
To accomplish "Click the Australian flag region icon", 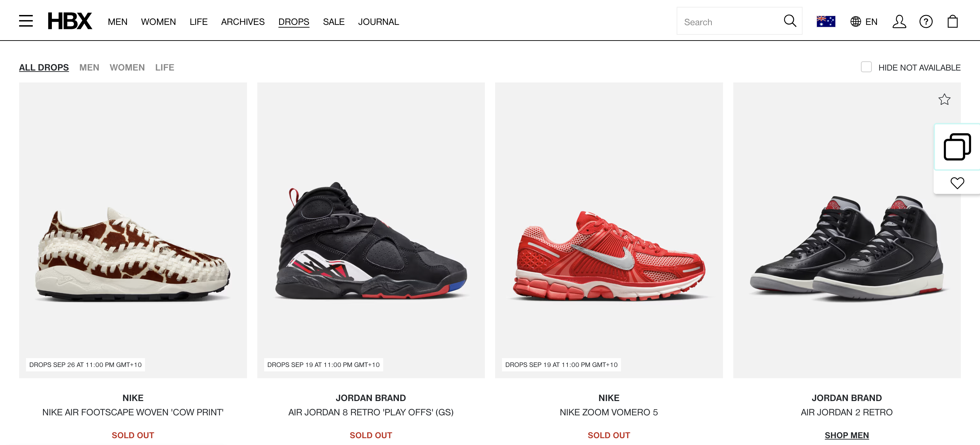I will [x=826, y=22].
